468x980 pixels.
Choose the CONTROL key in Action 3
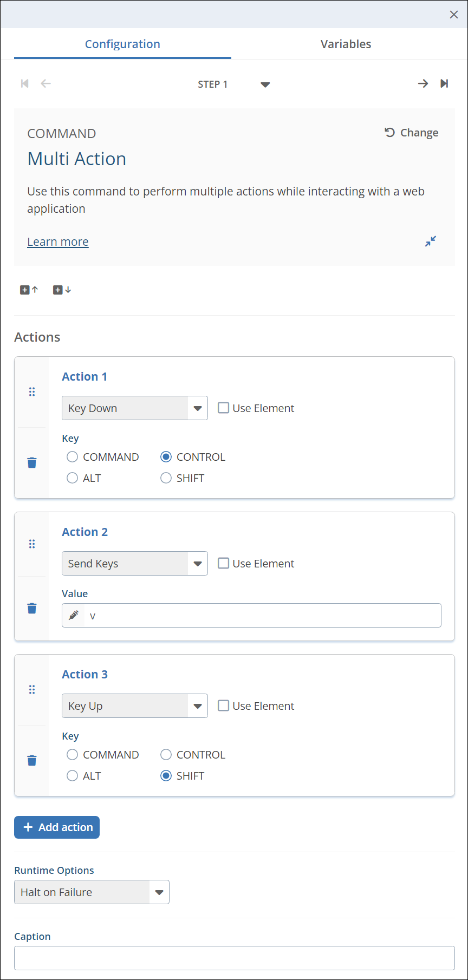coord(166,755)
